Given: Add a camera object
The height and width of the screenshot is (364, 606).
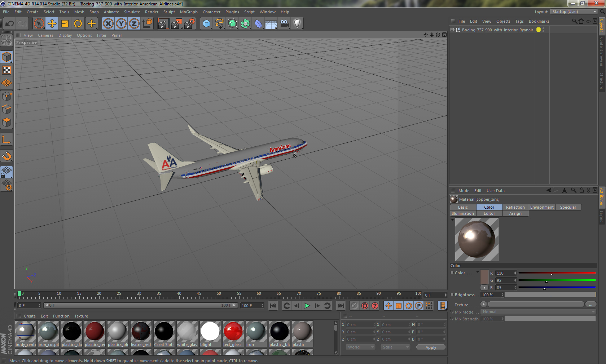Looking at the screenshot, I should [284, 24].
